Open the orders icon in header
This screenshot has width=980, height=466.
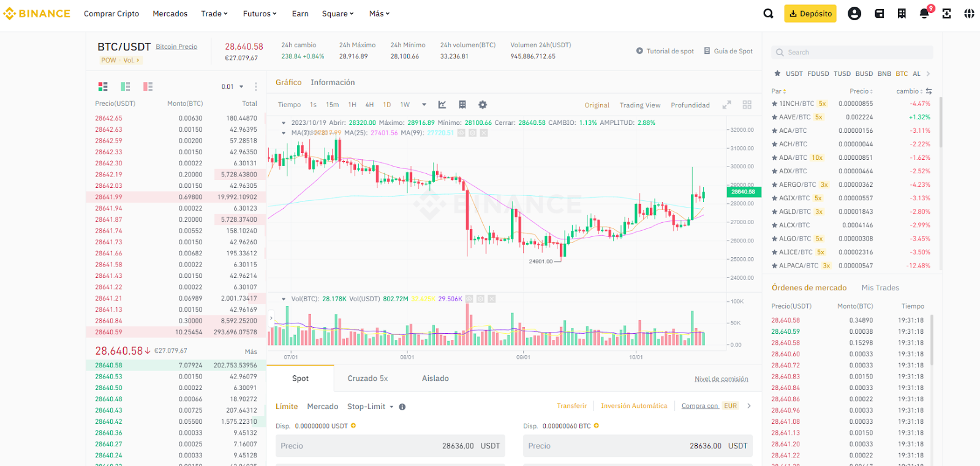coord(902,13)
